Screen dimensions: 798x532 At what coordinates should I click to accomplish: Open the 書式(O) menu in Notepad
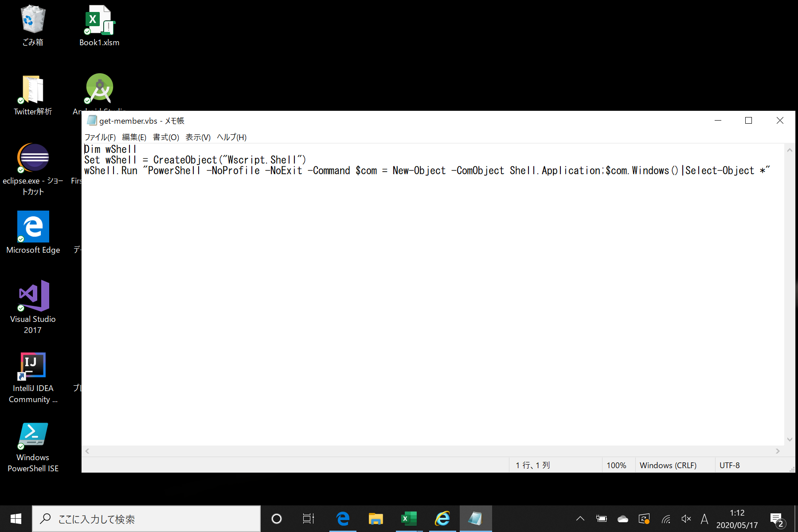165,137
